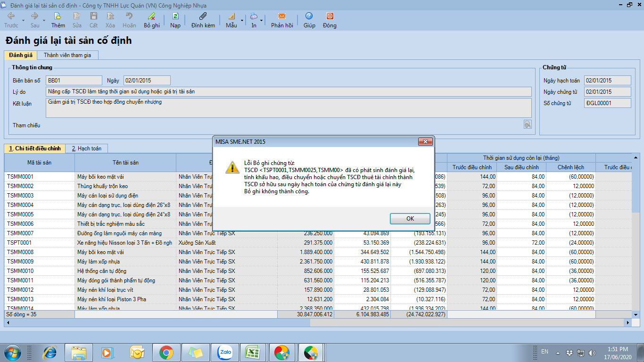
Task: Close the MISA SME.NET 2015 dialog
Action: click(x=425, y=141)
